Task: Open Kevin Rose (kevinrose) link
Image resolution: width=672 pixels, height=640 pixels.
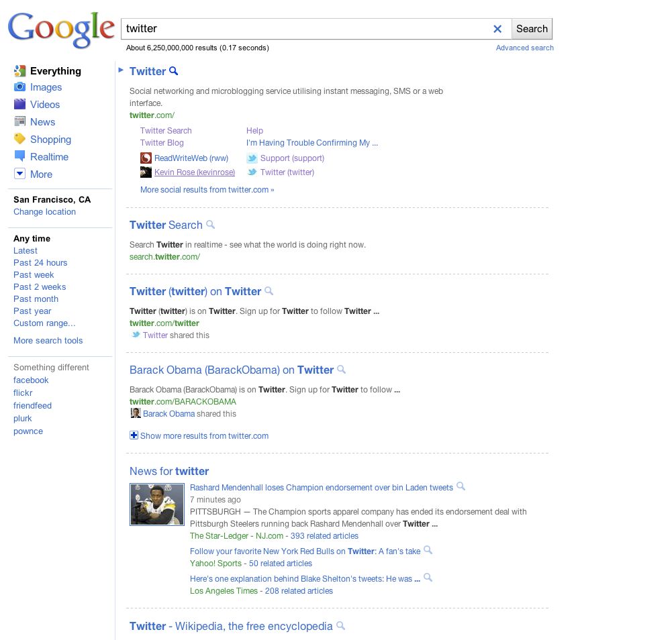Action: pyautogui.click(x=195, y=172)
